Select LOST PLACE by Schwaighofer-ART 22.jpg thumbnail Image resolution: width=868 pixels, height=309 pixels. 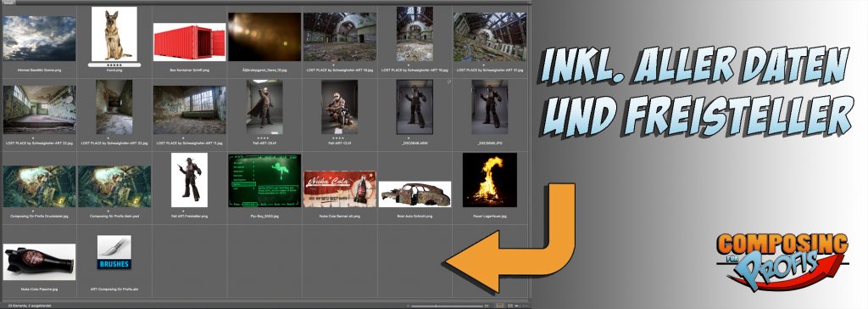click(39, 110)
